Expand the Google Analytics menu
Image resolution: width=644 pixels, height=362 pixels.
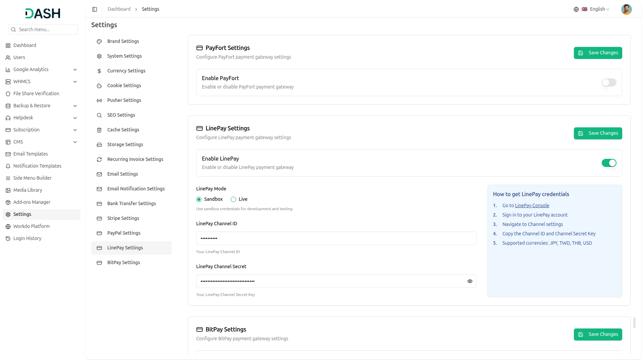(42, 69)
